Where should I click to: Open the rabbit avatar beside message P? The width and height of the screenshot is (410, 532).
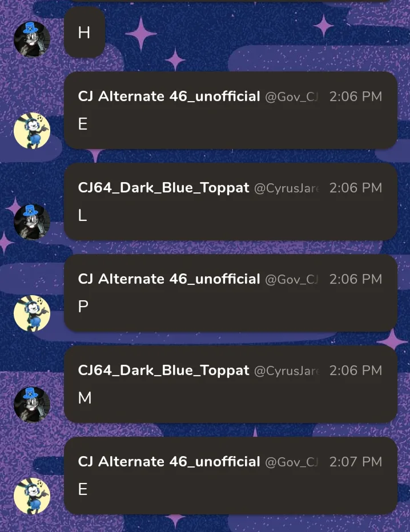(x=32, y=313)
